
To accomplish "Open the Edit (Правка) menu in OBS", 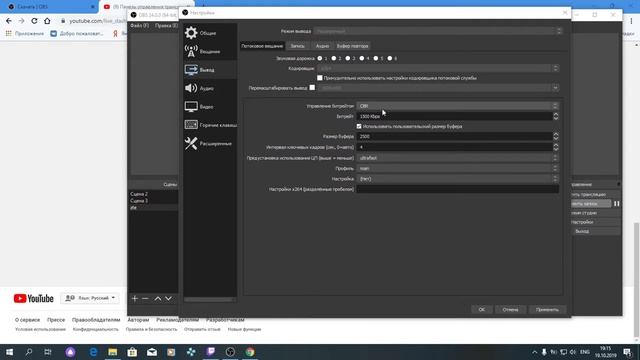I will click(x=166, y=25).
